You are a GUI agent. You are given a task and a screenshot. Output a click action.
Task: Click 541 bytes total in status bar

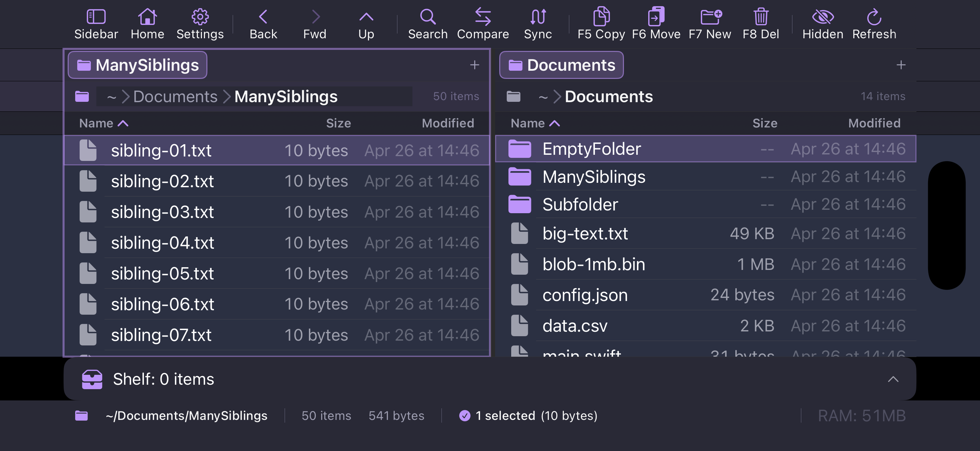click(396, 415)
